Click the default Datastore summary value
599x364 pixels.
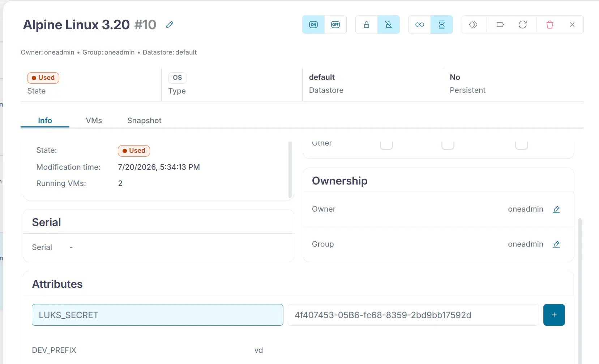point(322,77)
